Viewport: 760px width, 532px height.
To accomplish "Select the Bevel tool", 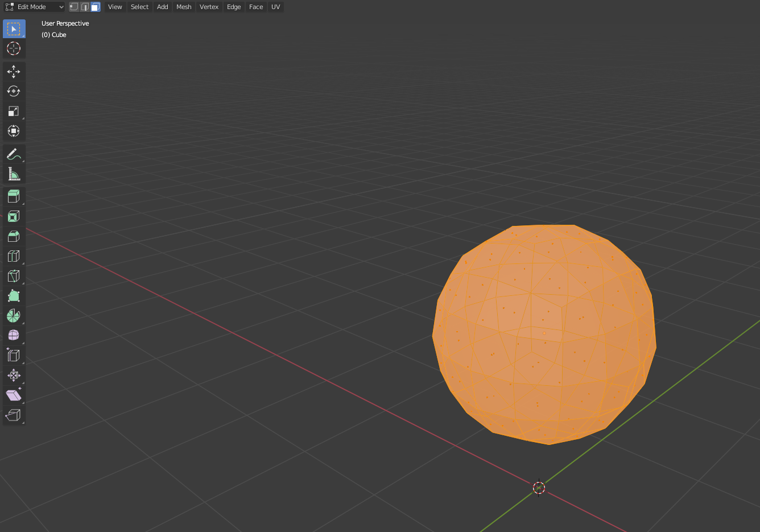I will (14, 237).
